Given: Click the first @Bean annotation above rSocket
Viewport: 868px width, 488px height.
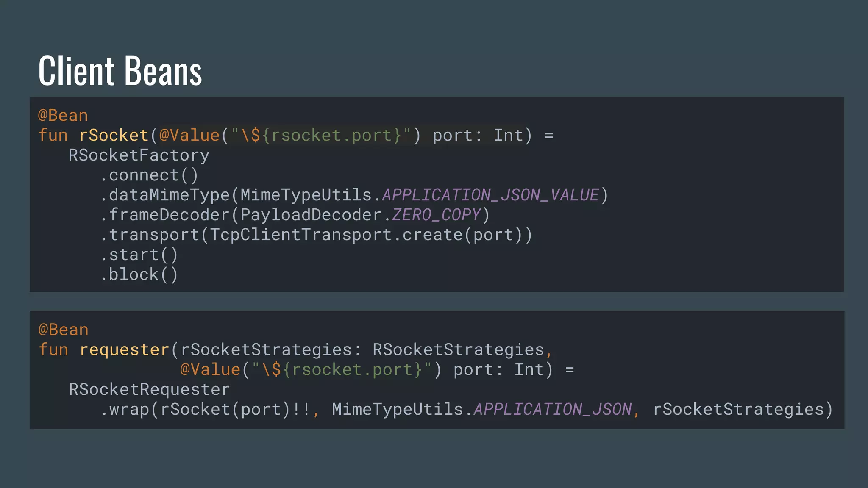Looking at the screenshot, I should coord(63,115).
